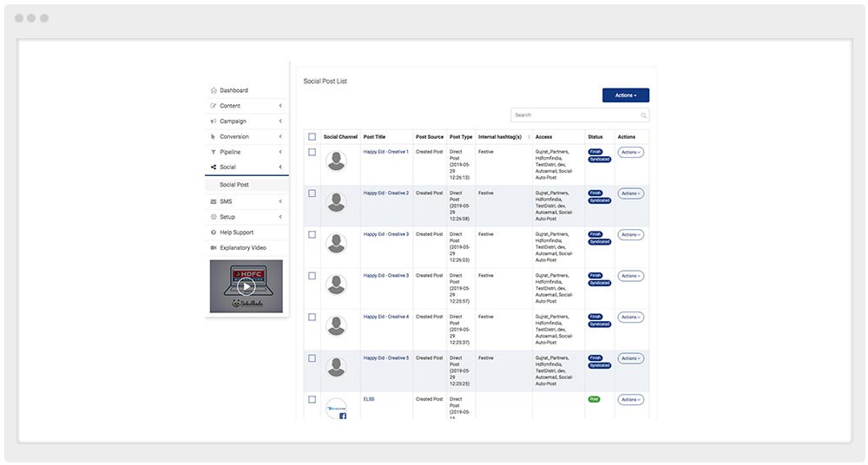868x465 pixels.
Task: Click Syndicated badge on Happy Eid - Creative 2 row
Action: click(x=600, y=200)
